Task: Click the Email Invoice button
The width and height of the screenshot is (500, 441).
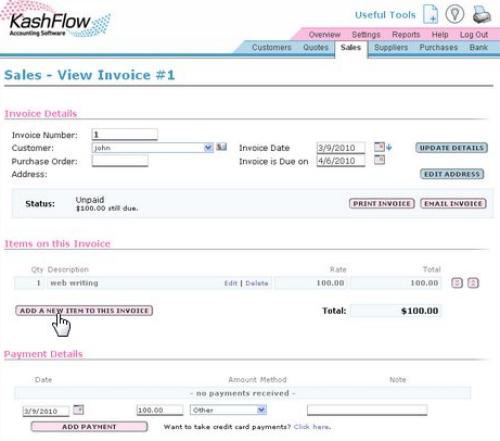Action: [453, 204]
